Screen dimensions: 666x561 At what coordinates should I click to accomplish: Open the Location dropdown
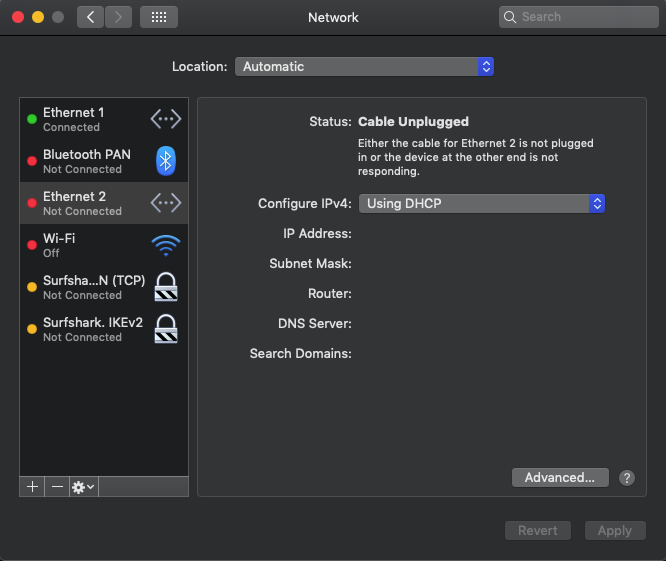(x=365, y=67)
